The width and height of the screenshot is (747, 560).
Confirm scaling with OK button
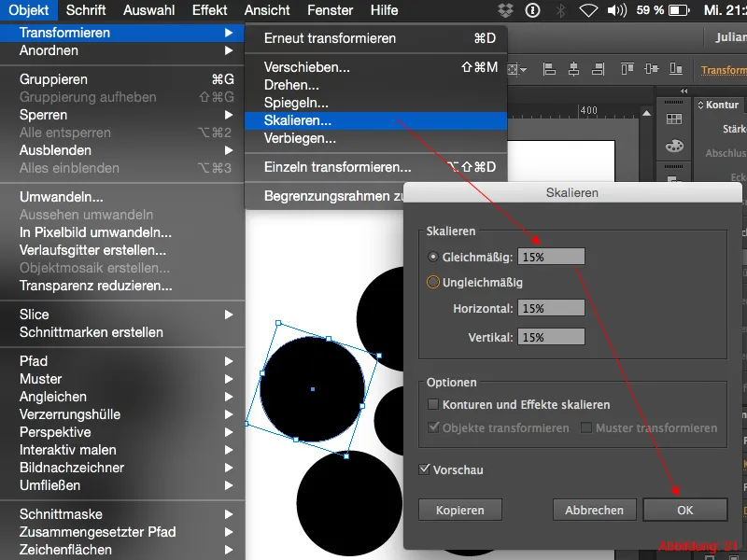coord(685,510)
